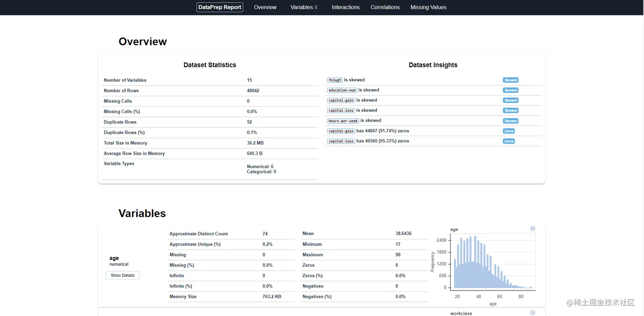The width and height of the screenshot is (644, 316).
Task: Select the Number of Variables value 15
Action: pyautogui.click(x=250, y=80)
